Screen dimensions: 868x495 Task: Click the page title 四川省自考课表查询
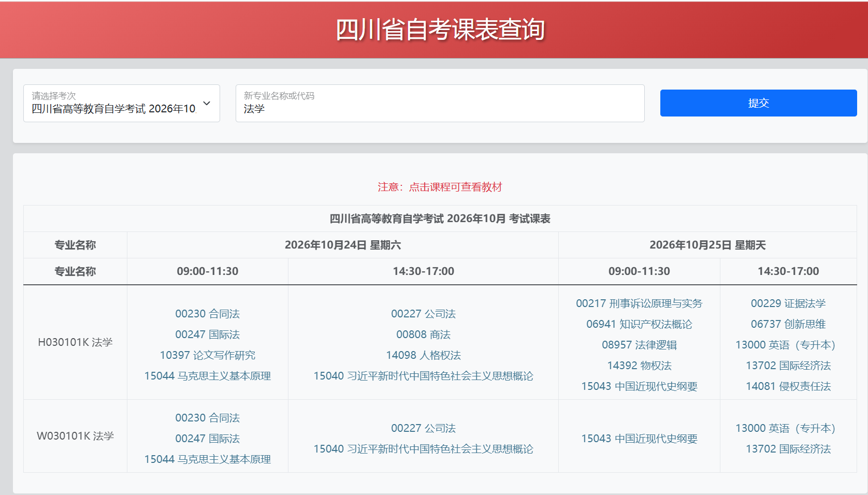440,30
